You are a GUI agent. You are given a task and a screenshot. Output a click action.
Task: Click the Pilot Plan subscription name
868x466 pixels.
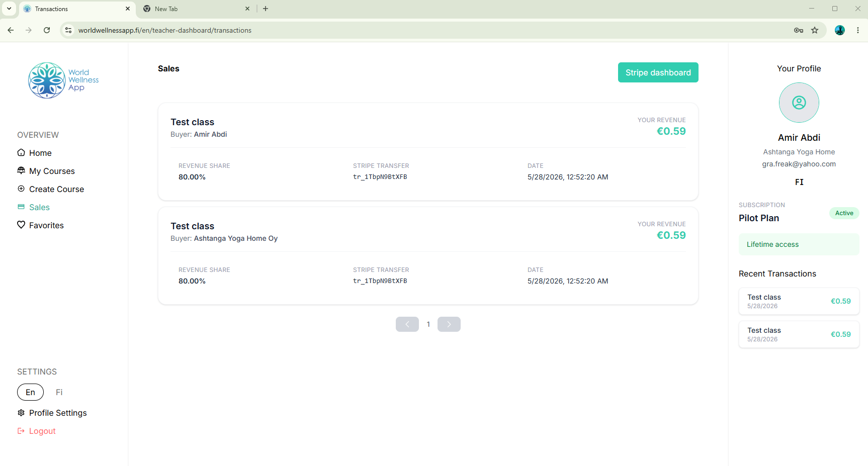[759, 218]
